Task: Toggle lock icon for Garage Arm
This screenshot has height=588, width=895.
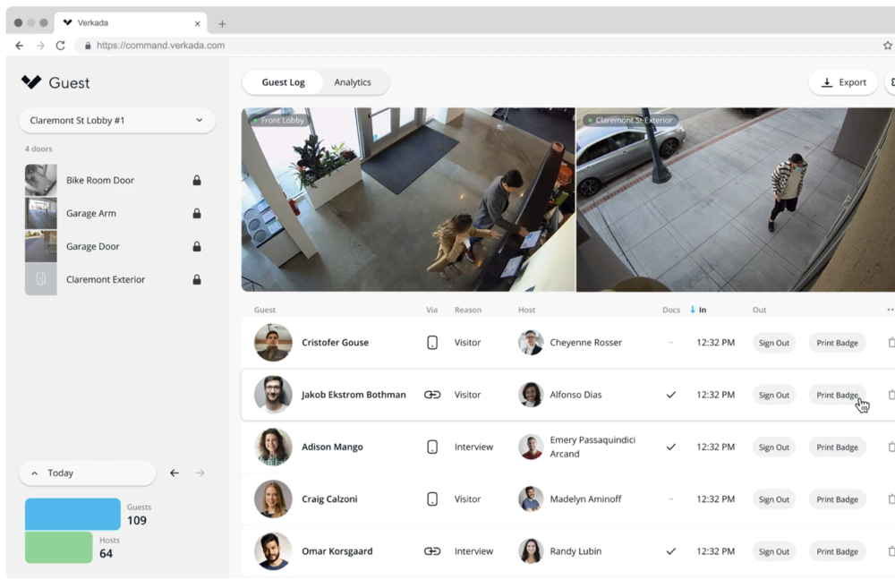Action: click(197, 213)
